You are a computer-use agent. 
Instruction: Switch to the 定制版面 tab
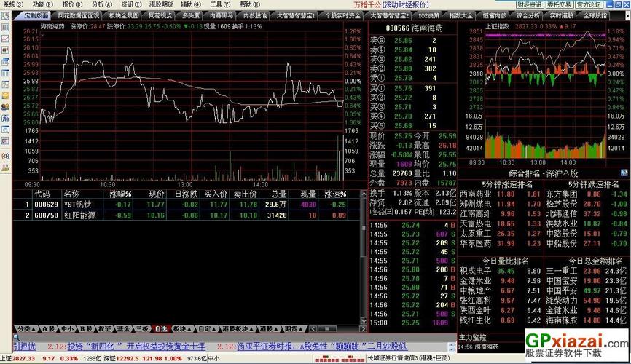click(x=34, y=16)
